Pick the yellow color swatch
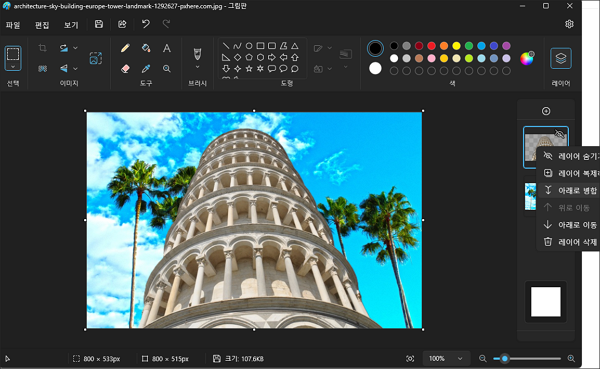 (456, 46)
